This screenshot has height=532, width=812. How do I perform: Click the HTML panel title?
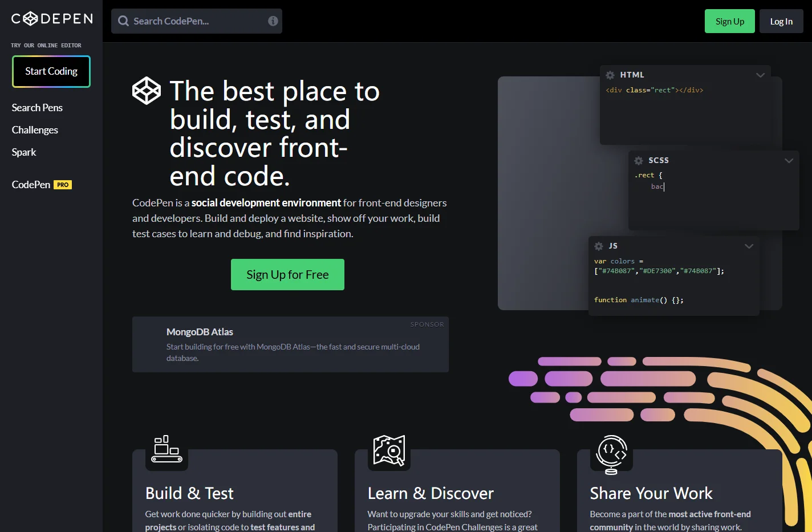[632, 75]
